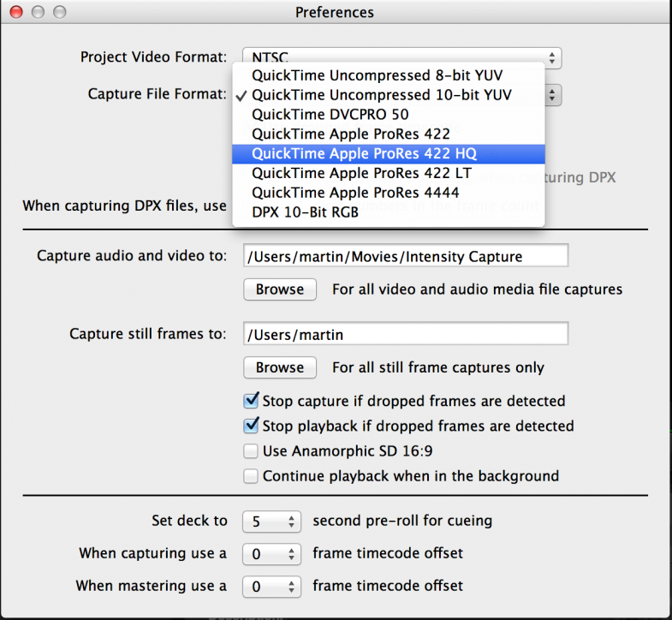This screenshot has width=672, height=620.
Task: Open capturing frame timecode offset dropdown
Action: 271,554
